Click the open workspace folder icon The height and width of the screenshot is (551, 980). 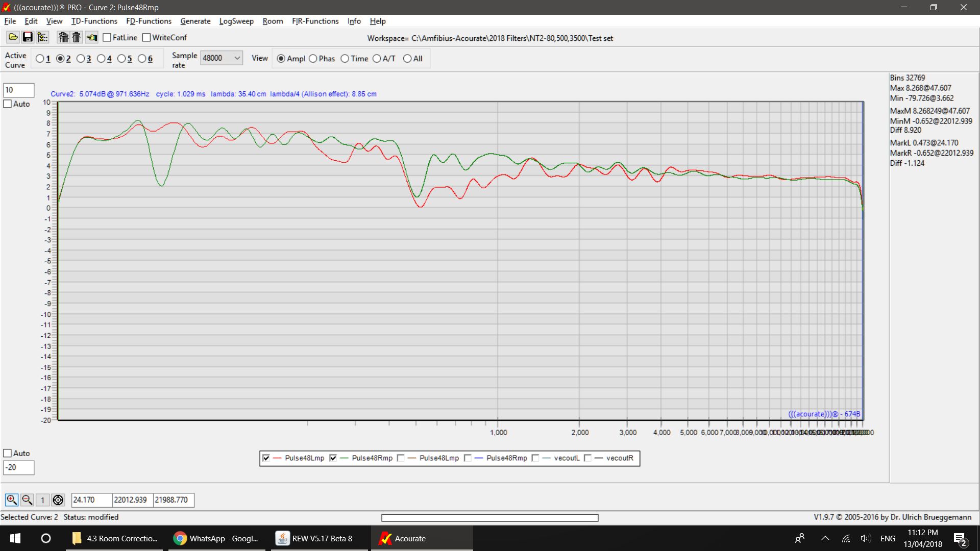point(13,37)
